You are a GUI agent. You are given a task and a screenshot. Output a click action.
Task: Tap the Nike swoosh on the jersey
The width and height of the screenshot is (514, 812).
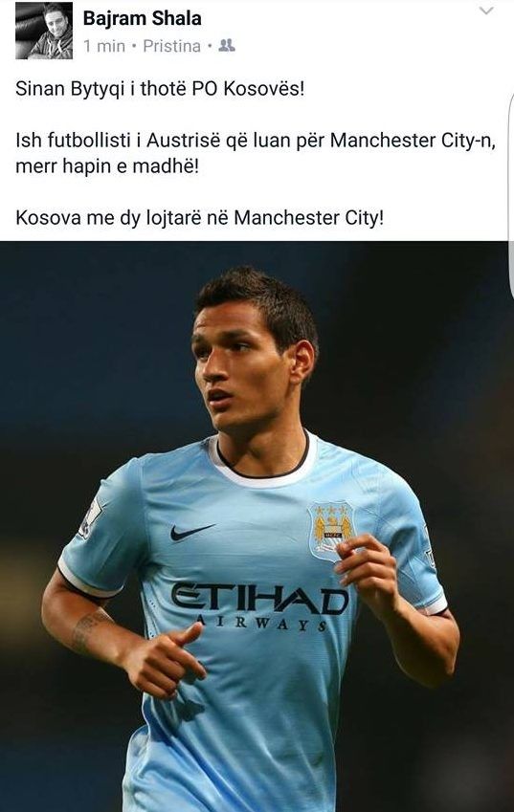[191, 533]
